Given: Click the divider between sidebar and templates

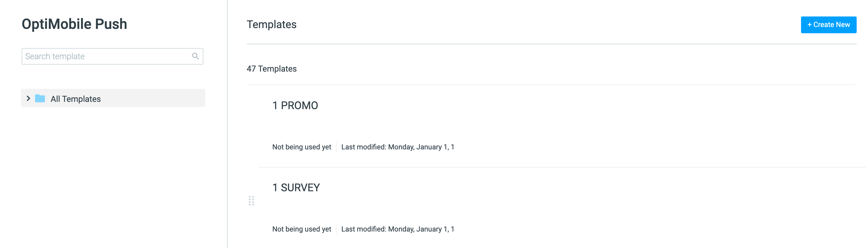Looking at the screenshot, I should coord(227,124).
